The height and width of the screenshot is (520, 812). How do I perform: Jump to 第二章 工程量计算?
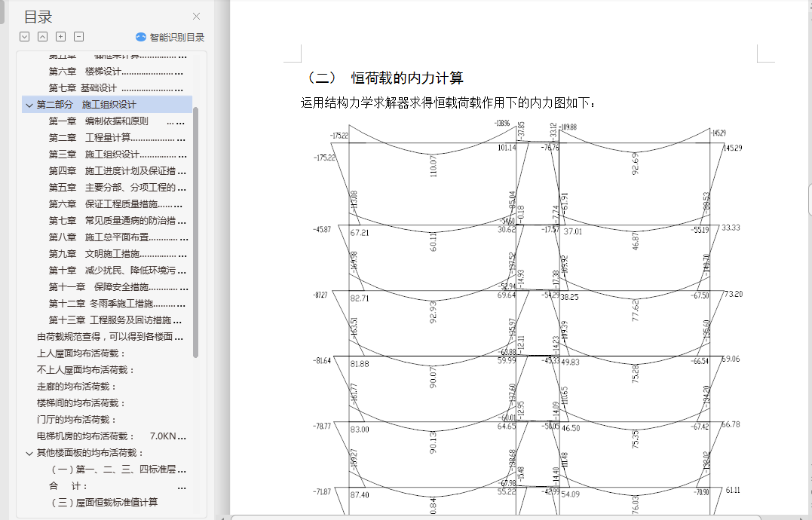(117, 138)
